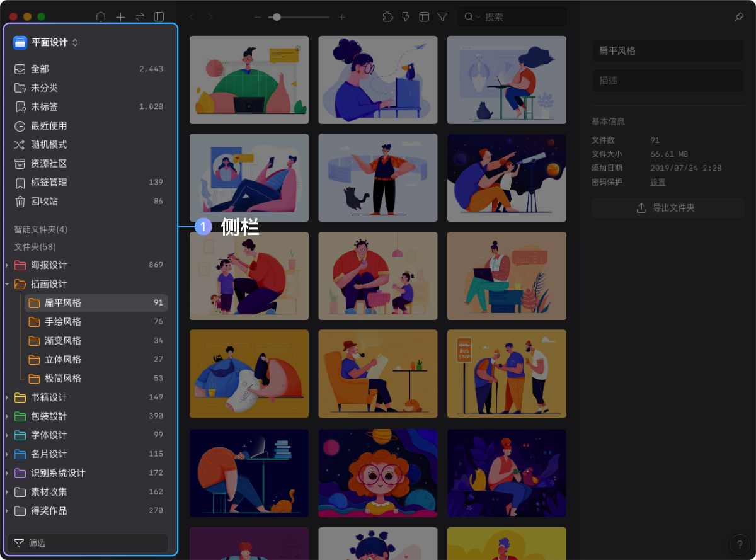
Task: Click the 66.61 MB file size value
Action: 669,154
